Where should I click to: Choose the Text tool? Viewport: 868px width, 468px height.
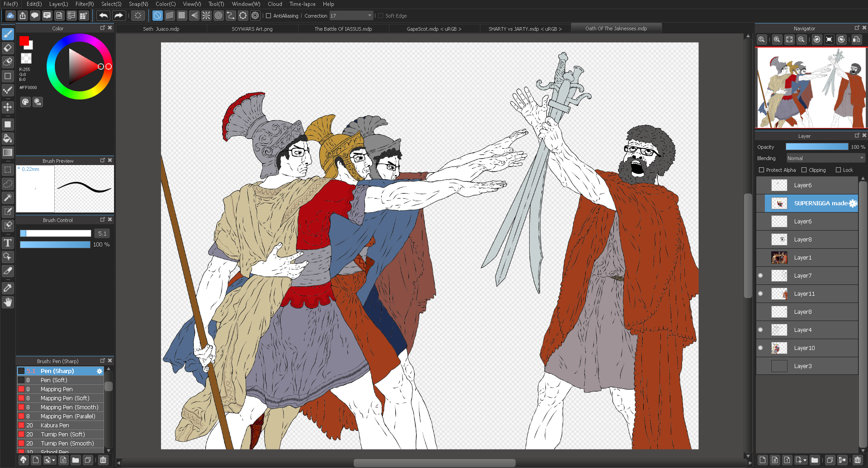(x=8, y=243)
